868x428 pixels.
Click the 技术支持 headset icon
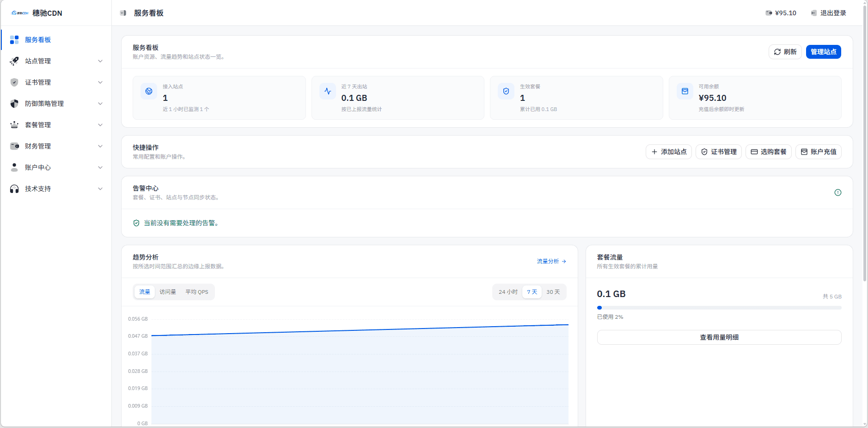14,189
